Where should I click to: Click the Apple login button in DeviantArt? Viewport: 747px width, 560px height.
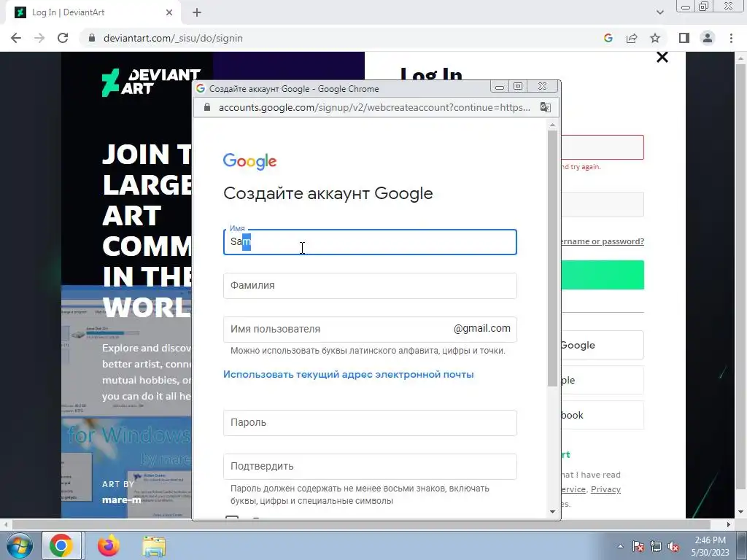coord(603,380)
